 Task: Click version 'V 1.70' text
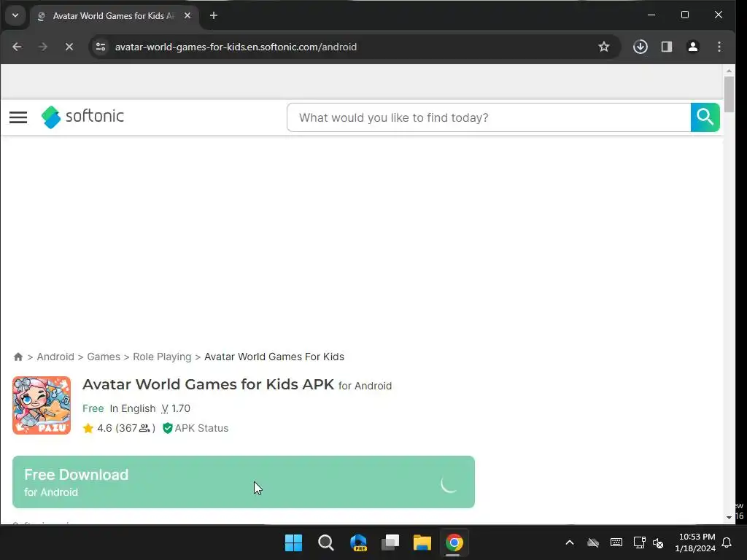[176, 408]
